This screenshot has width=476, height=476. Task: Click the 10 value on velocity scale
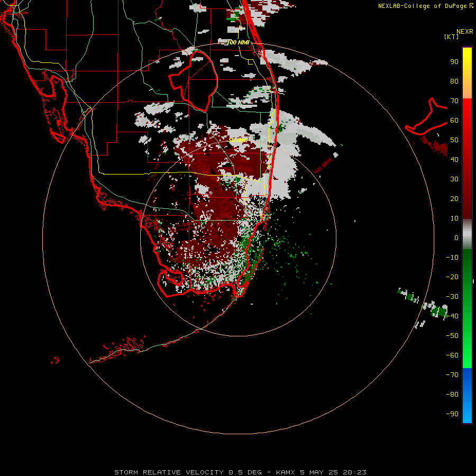[454, 218]
